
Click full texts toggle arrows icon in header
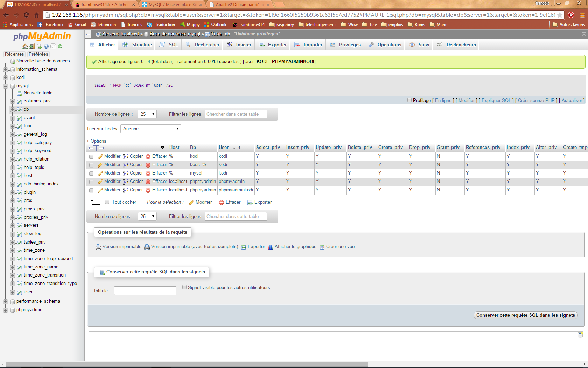click(96, 148)
